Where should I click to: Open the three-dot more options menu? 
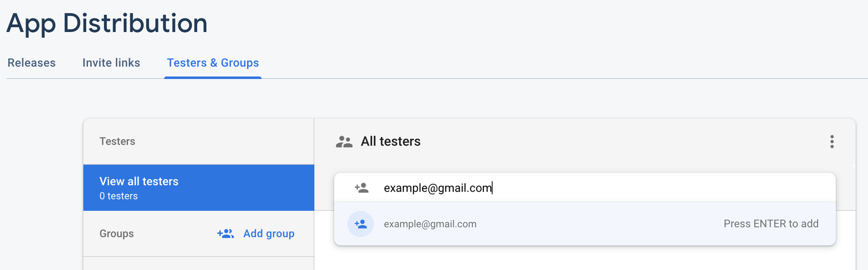click(x=832, y=142)
